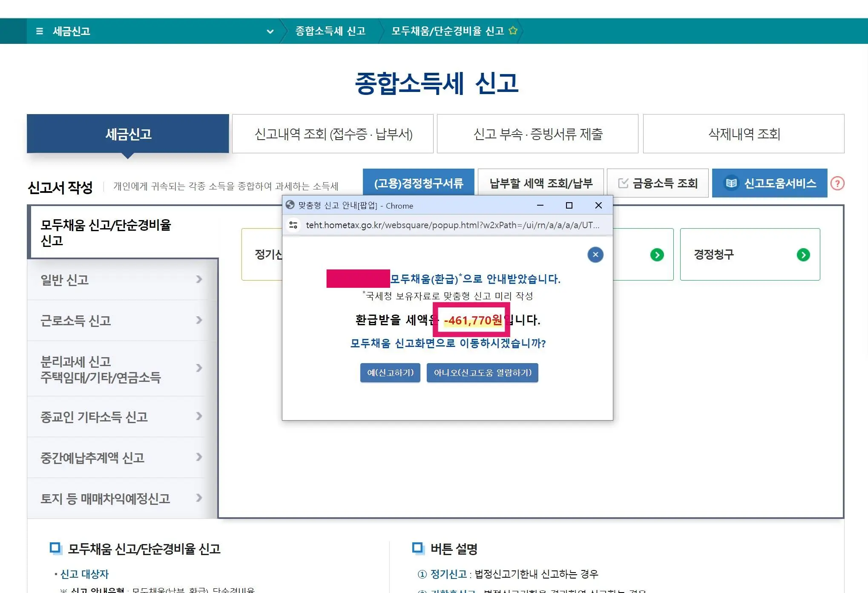Image resolution: width=868 pixels, height=593 pixels.
Task: Click the hamburger menu icon beside 세금신고
Action: pyautogui.click(x=39, y=31)
